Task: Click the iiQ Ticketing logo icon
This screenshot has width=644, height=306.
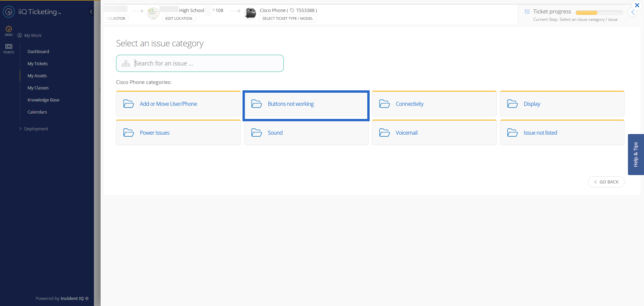Action: pos(9,12)
